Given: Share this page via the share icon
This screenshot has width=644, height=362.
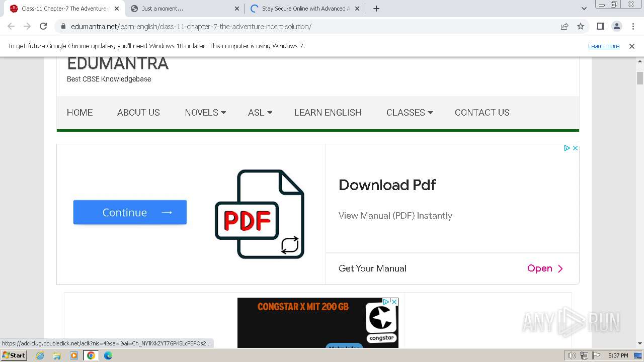Looking at the screenshot, I should 565,26.
